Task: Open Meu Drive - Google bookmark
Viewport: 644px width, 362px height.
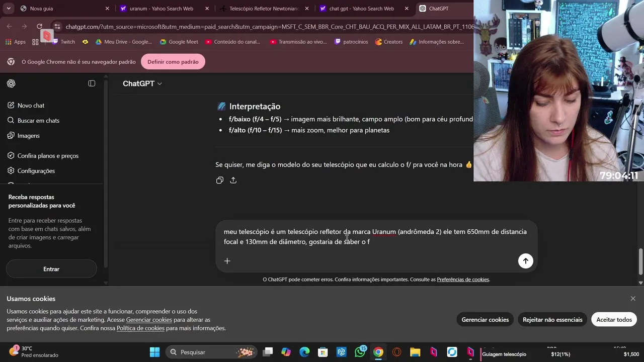Action: 123,42
